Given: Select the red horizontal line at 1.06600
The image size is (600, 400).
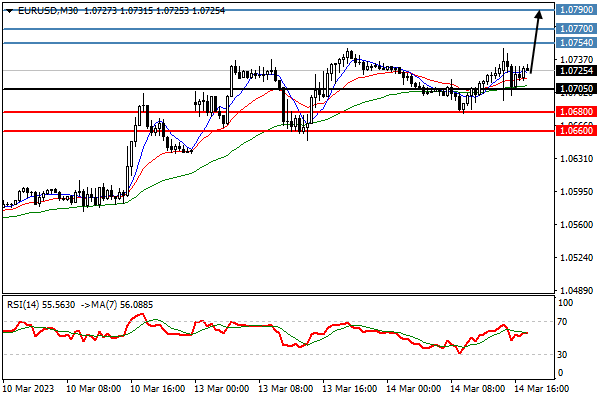Looking at the screenshot, I should point(279,131).
